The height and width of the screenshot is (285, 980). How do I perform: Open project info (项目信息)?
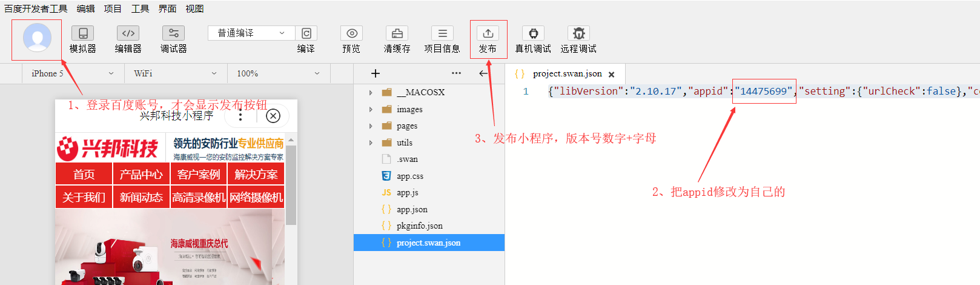442,33
